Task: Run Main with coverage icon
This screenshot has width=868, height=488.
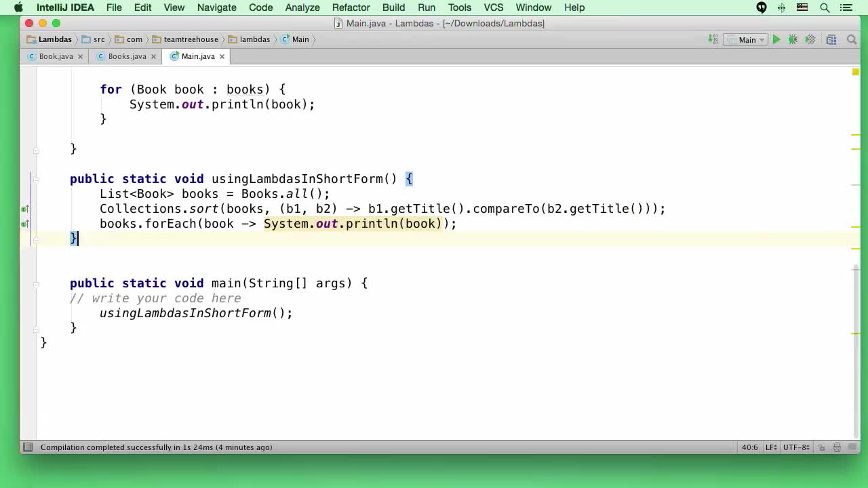Action: pos(810,39)
